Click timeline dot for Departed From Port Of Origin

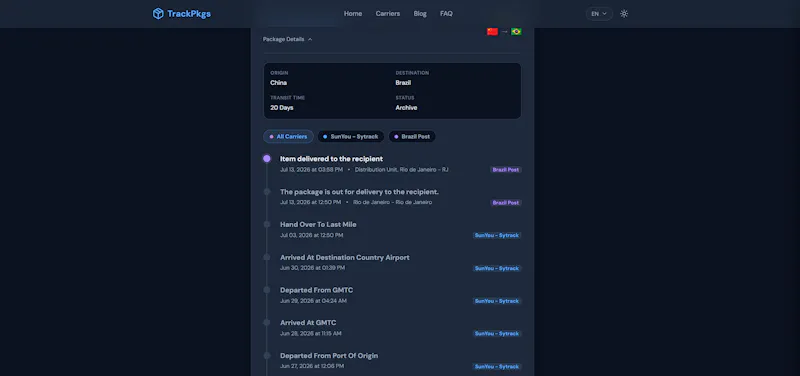pyautogui.click(x=266, y=356)
